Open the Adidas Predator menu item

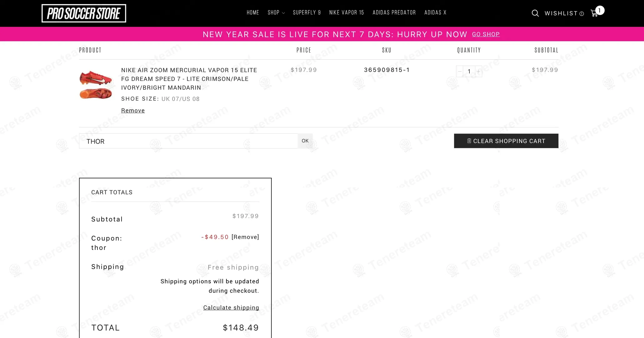point(394,12)
